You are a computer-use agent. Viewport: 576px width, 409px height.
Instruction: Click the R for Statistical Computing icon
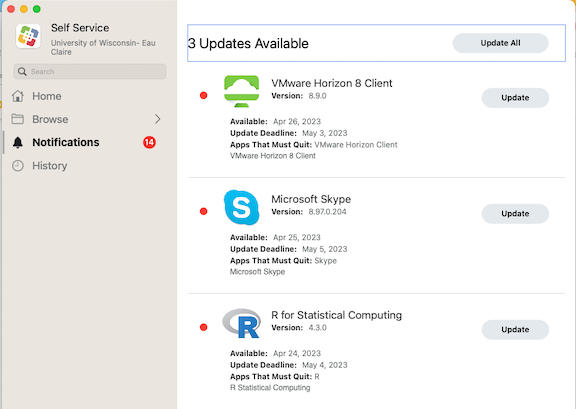241,323
